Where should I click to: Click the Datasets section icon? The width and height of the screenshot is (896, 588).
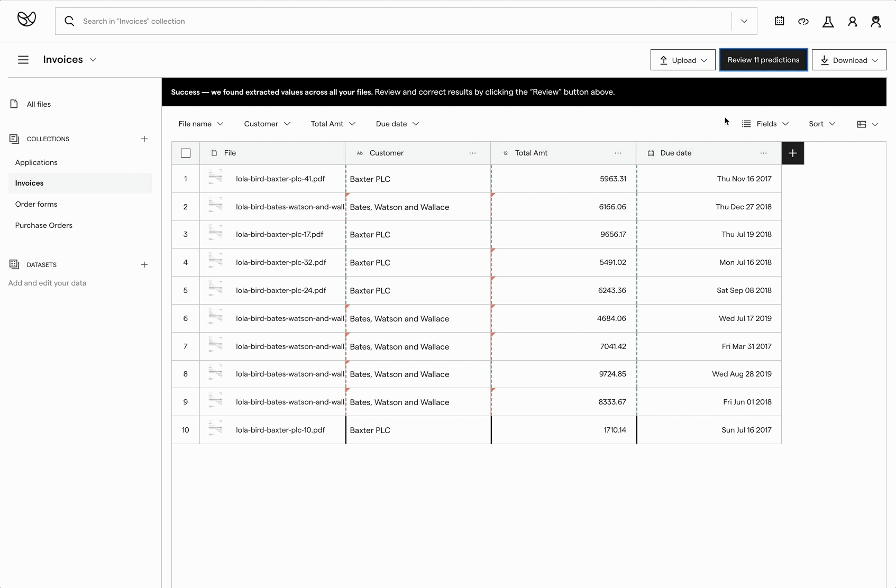click(14, 264)
